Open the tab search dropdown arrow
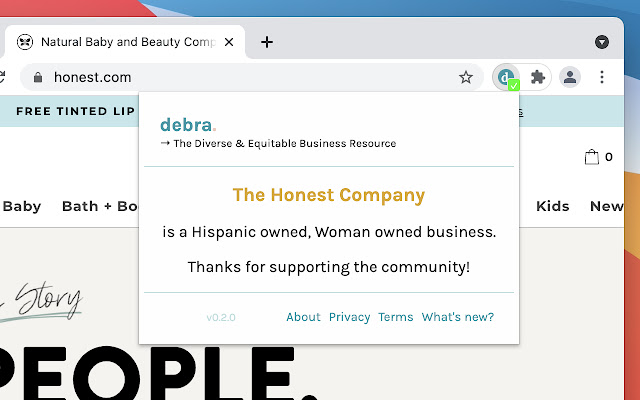The width and height of the screenshot is (640, 400). pos(602,42)
